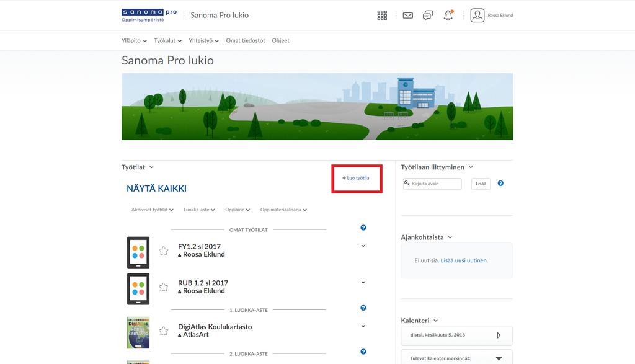Expand the Ajankohtaista widget menu
Viewport: 635px width, 364px height.
pyautogui.click(x=450, y=237)
